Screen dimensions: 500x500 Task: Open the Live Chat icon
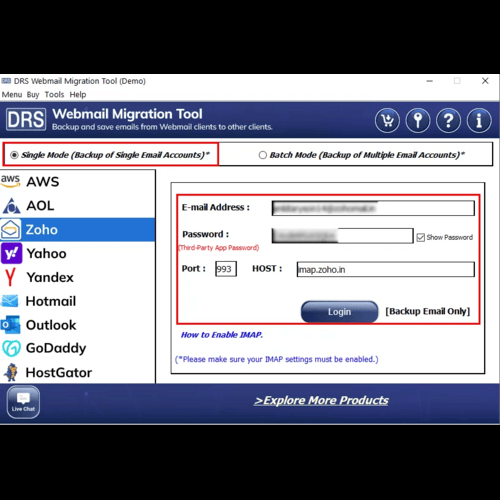click(x=23, y=402)
